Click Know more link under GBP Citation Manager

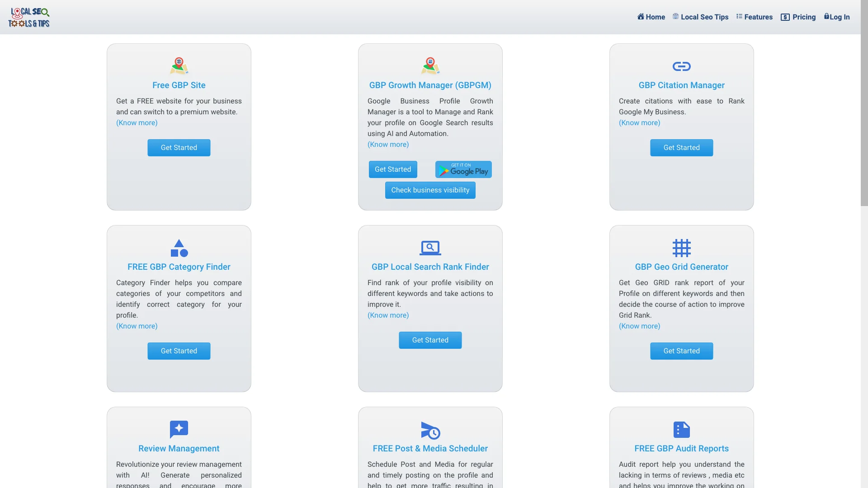(639, 123)
